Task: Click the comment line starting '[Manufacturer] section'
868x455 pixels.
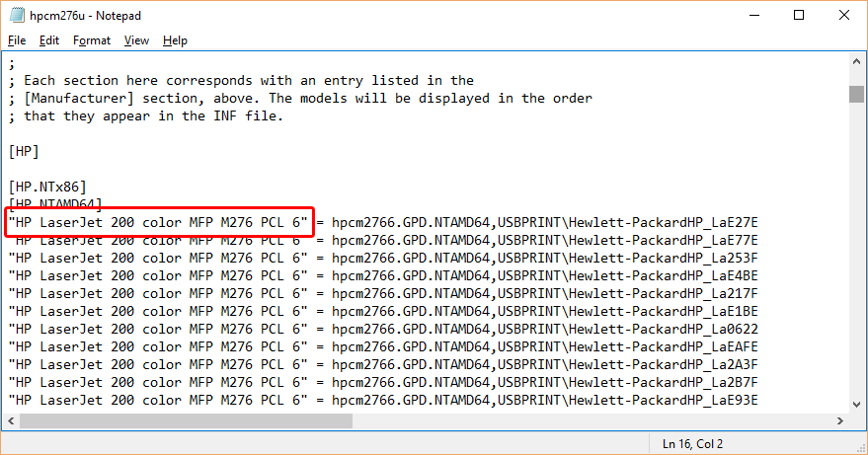Action: click(x=300, y=99)
